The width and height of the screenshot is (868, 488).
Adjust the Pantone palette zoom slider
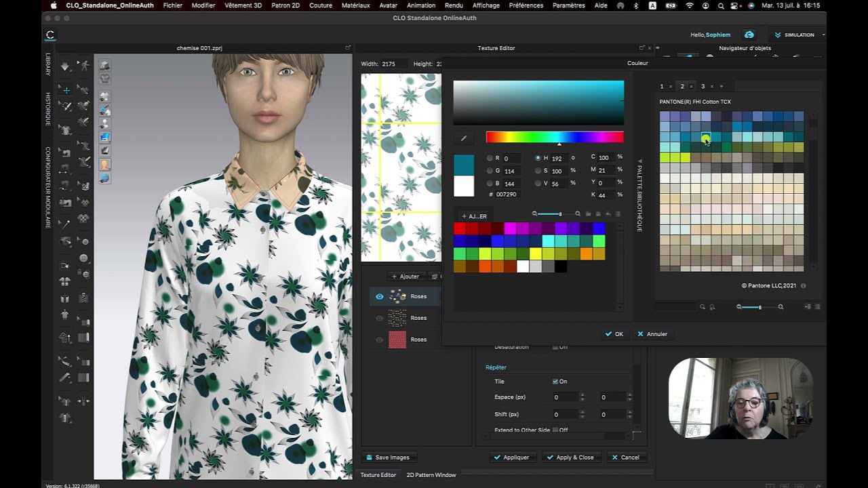(759, 307)
